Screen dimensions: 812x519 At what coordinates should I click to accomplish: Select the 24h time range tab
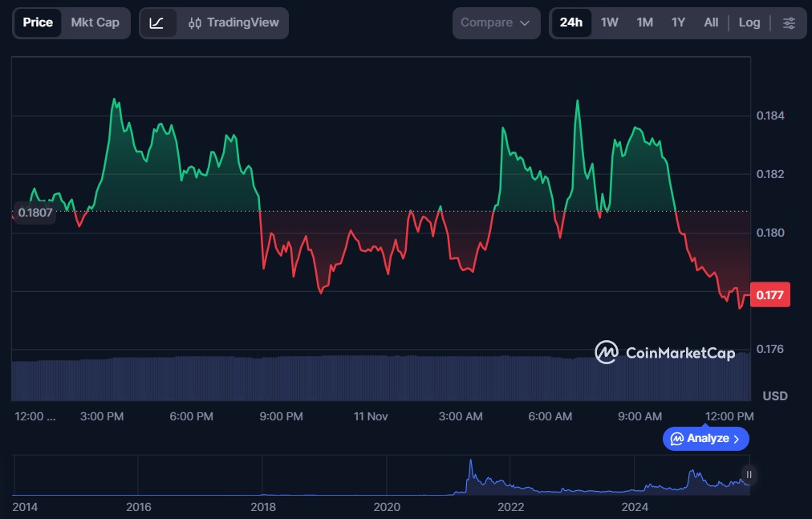(571, 23)
